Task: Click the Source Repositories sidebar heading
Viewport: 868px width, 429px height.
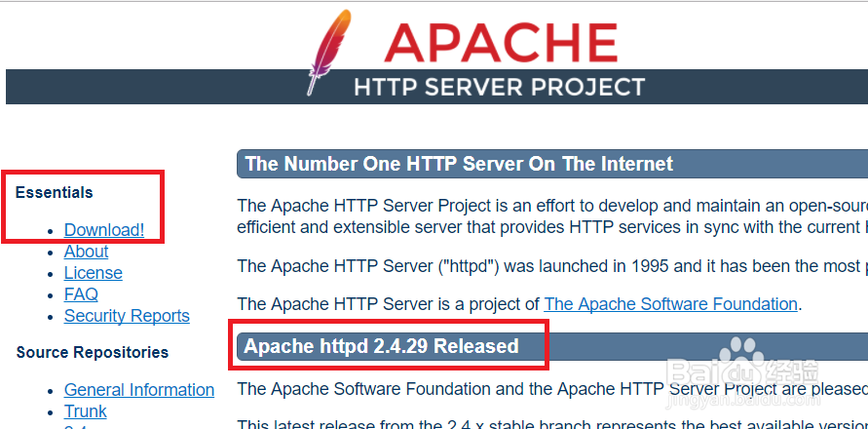Action: click(93, 353)
